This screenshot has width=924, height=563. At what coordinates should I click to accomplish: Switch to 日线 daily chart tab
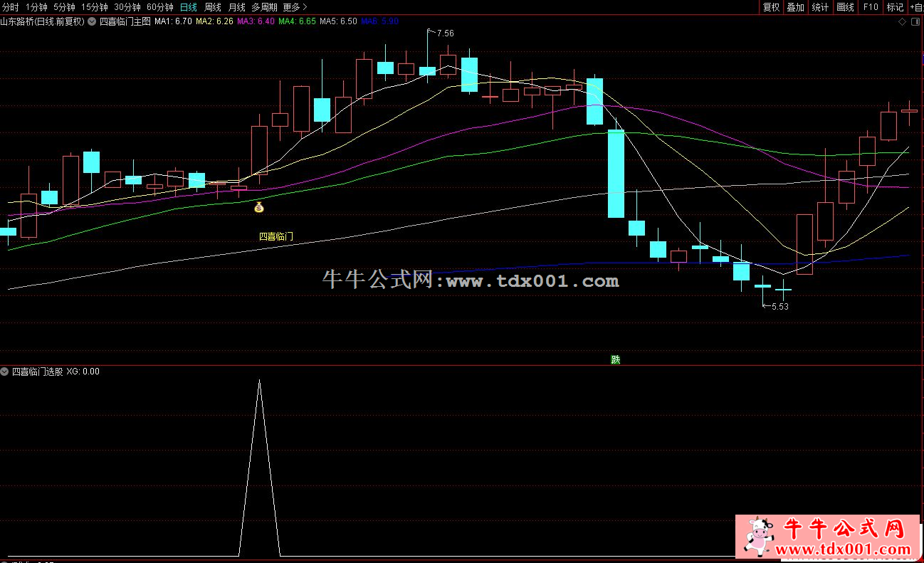click(x=189, y=7)
